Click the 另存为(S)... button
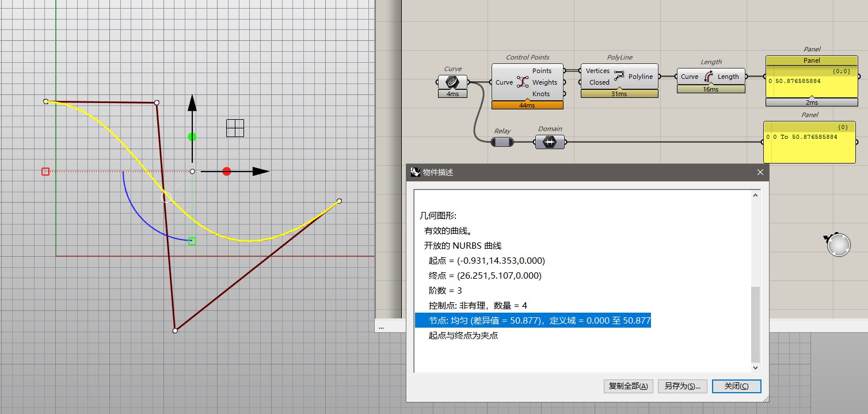Image resolution: width=868 pixels, height=414 pixels. pos(682,386)
